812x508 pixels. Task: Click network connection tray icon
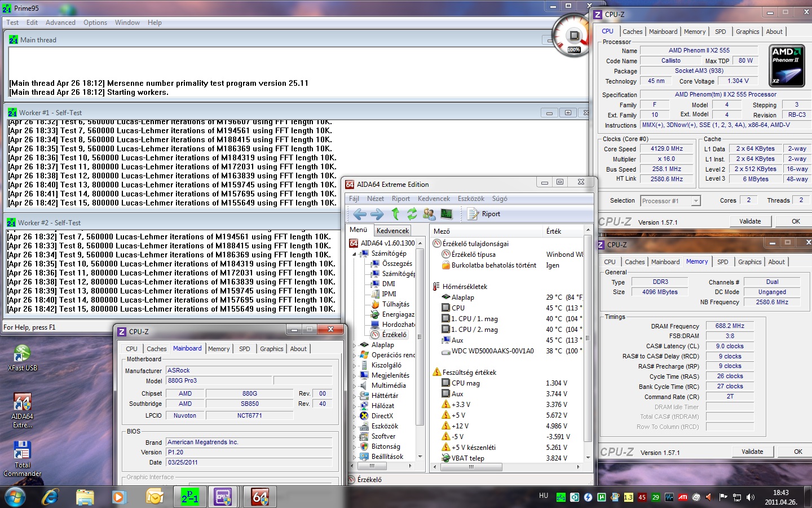[736, 497]
